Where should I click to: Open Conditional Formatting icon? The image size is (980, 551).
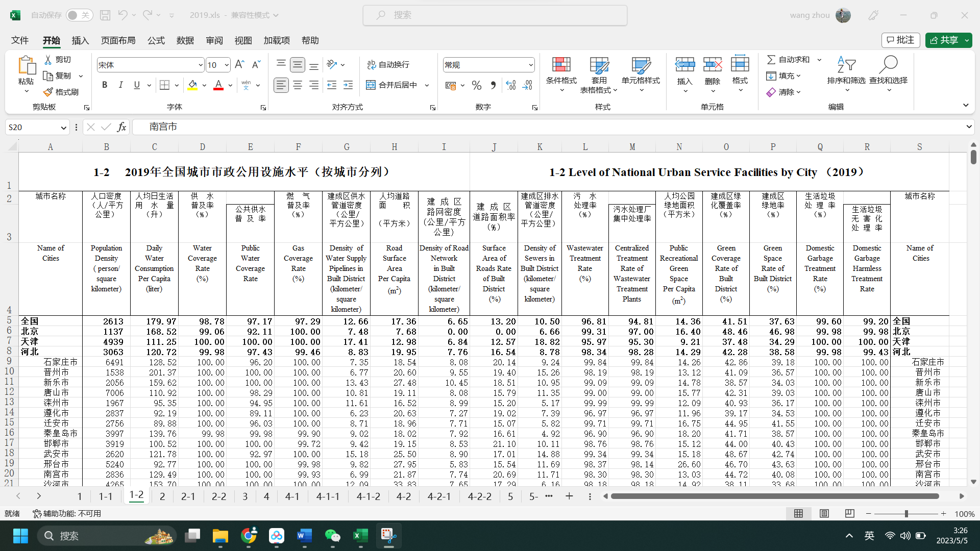click(x=561, y=65)
